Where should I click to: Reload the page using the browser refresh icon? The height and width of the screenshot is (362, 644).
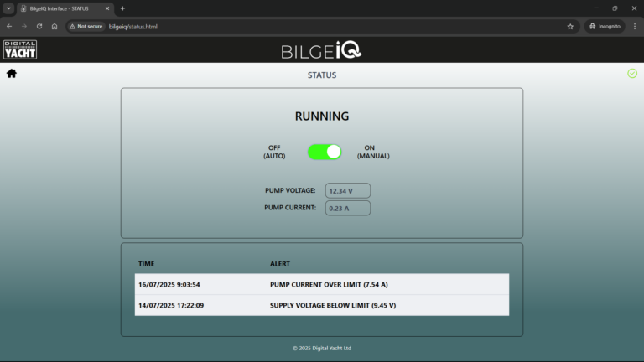[x=39, y=26]
